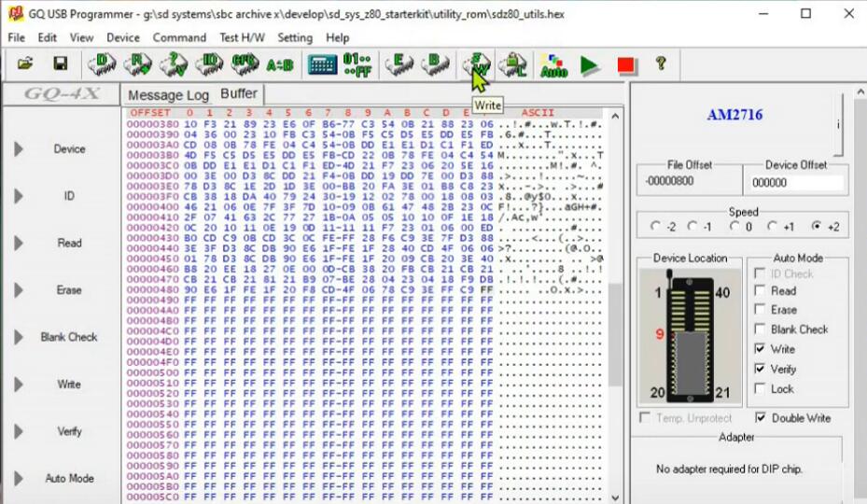This screenshot has height=504, width=867.
Task: Click the hex row at offset 00000480
Action: pos(364,289)
